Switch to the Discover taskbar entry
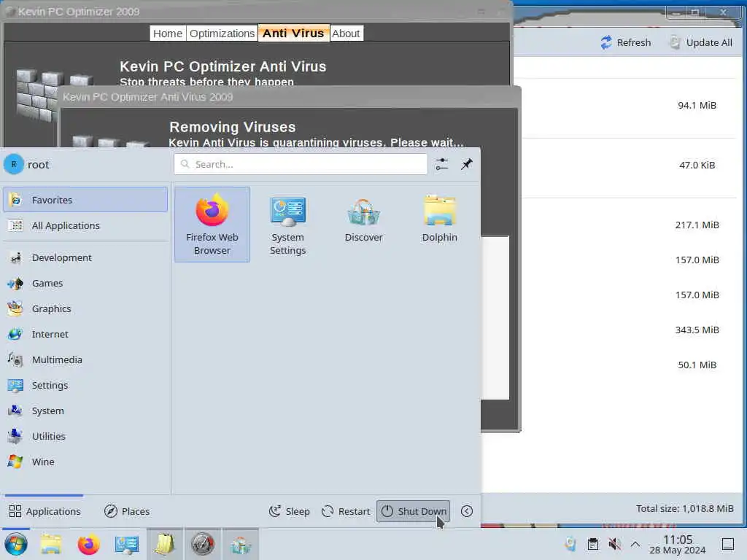Screen dimensions: 747x560 pos(241,544)
